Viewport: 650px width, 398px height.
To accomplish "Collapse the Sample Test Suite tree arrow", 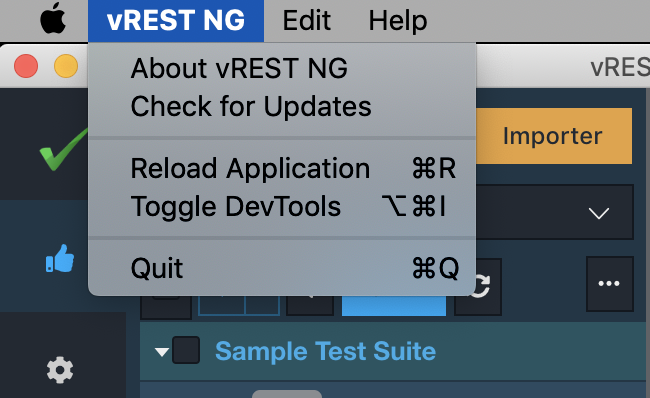I will tap(161, 352).
